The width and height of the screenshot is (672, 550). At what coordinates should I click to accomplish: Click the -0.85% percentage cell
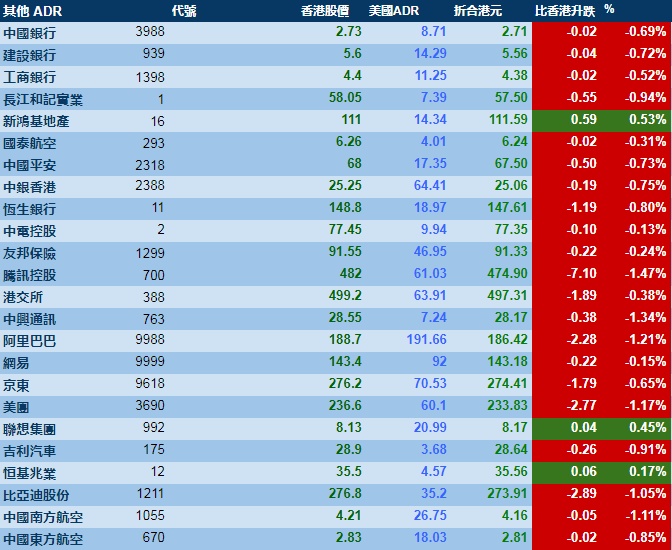point(645,537)
